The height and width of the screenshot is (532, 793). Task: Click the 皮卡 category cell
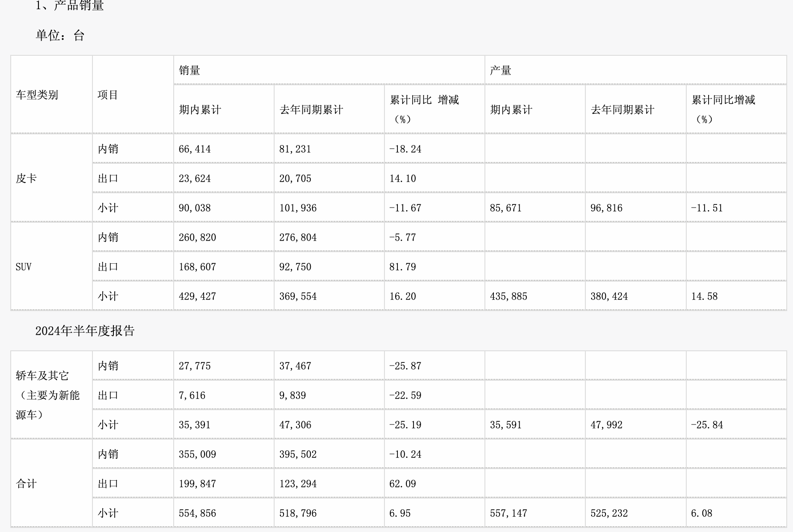(26, 179)
